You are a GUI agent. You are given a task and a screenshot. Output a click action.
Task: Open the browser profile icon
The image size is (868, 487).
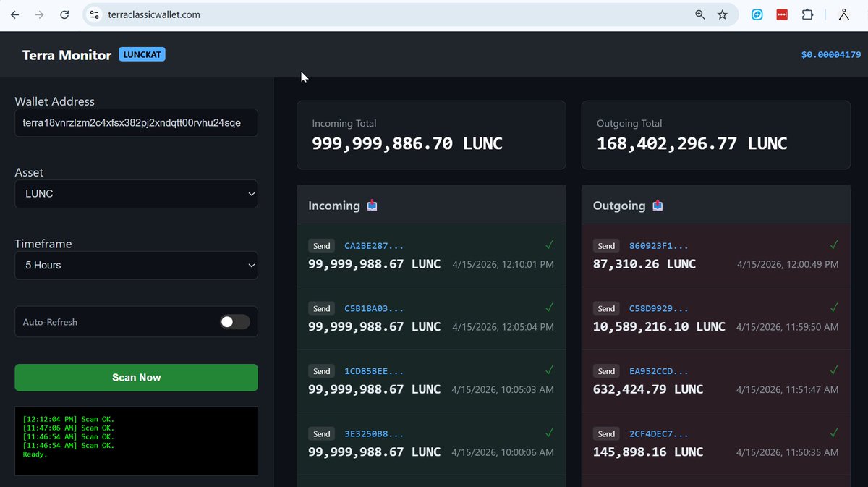(843, 14)
